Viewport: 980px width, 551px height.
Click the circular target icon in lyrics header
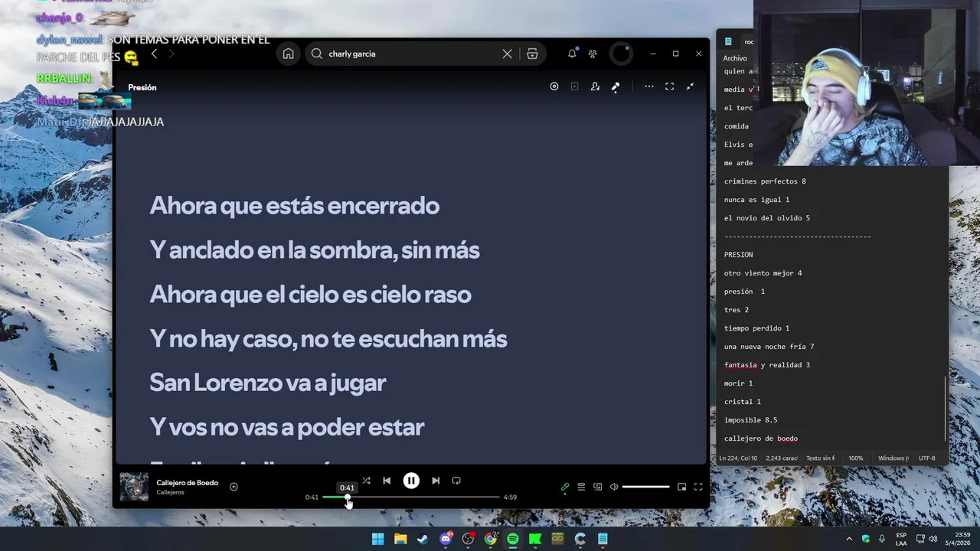pyautogui.click(x=554, y=86)
